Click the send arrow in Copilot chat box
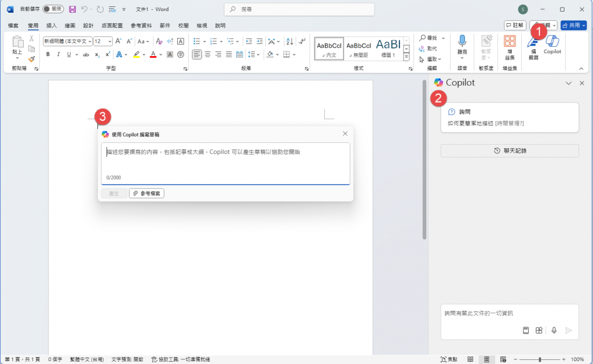Image resolution: width=593 pixels, height=364 pixels. click(569, 330)
